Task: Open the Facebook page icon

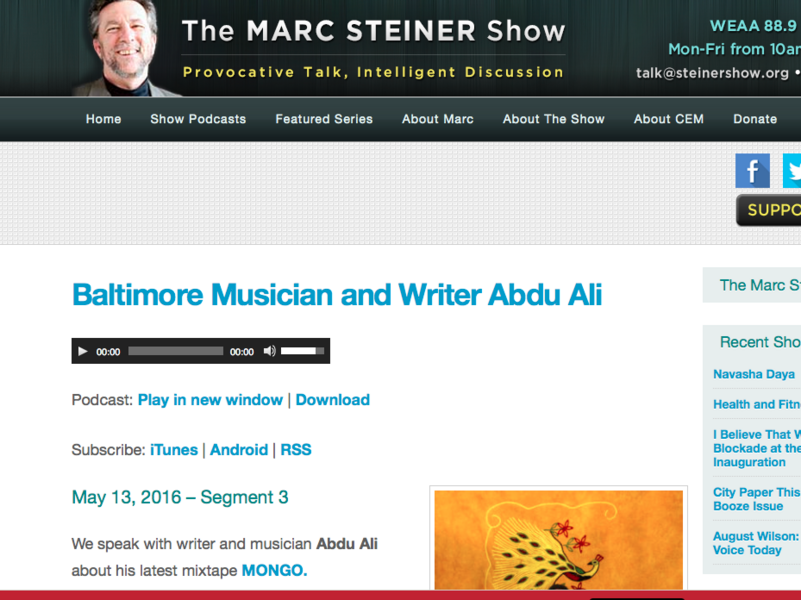Action: pyautogui.click(x=752, y=171)
